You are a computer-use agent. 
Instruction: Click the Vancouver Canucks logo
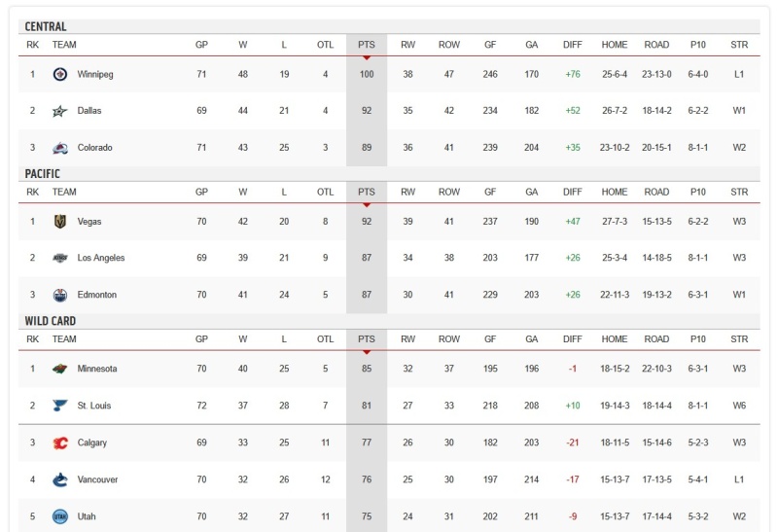click(60, 479)
